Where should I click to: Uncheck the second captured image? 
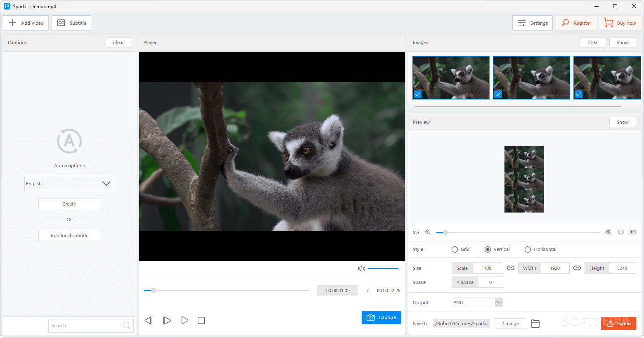(x=498, y=95)
